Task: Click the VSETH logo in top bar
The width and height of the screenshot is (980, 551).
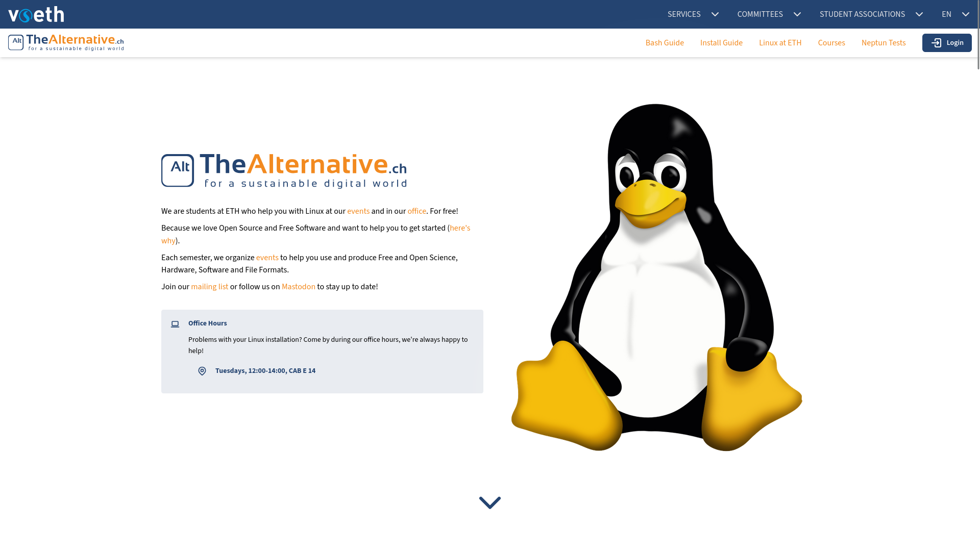Action: point(36,14)
